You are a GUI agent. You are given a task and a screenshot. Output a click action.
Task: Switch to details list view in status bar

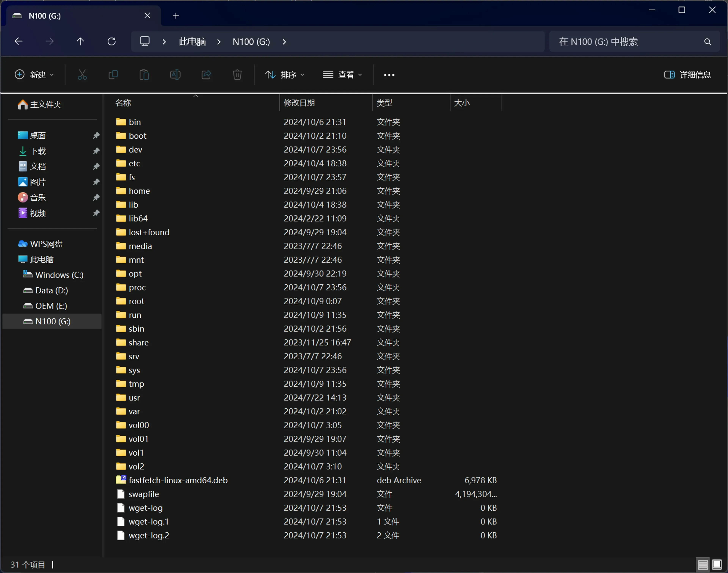703,565
